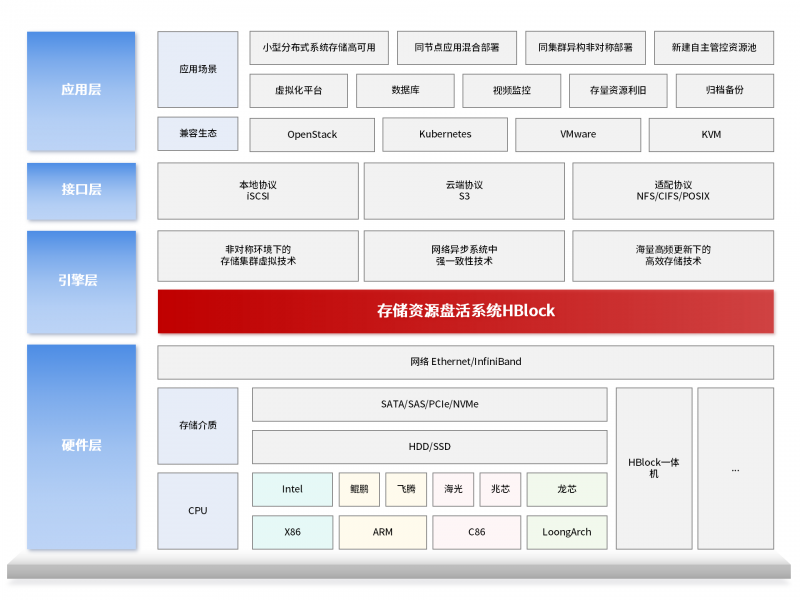Expand the CPU section
Image resolution: width=800 pixels, height=600 pixels.
coord(197,510)
